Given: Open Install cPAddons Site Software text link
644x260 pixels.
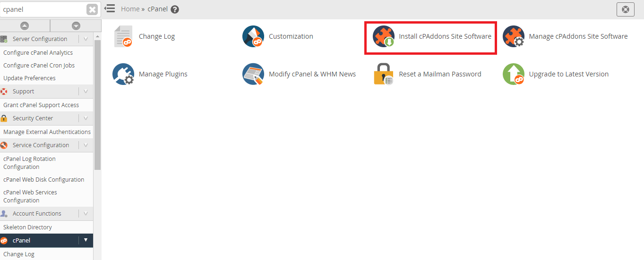Looking at the screenshot, I should [x=445, y=36].
